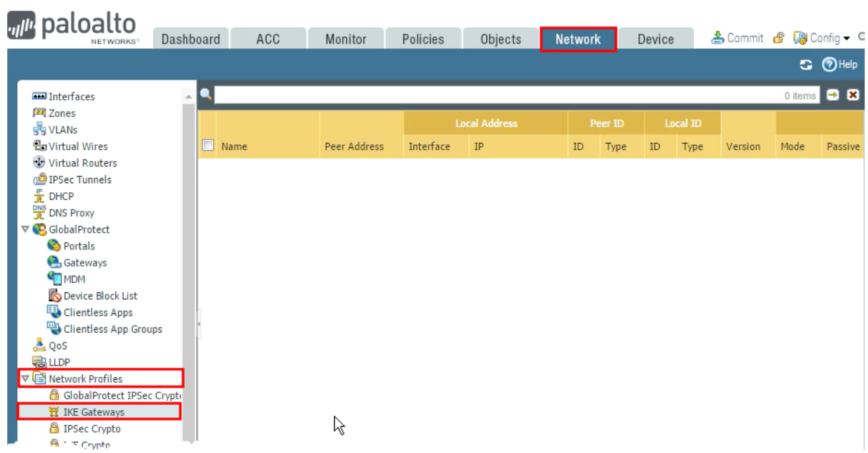868x453 pixels.
Task: Sort by the Peer Address column
Action: pyautogui.click(x=354, y=147)
